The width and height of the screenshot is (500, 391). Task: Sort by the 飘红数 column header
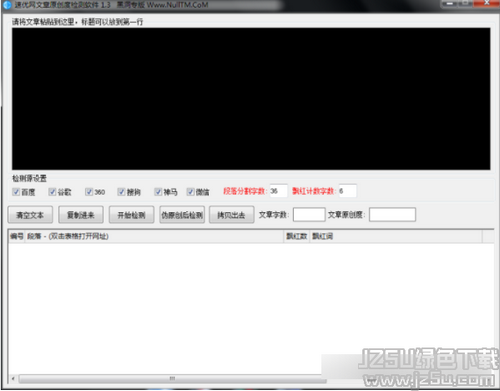click(x=297, y=236)
